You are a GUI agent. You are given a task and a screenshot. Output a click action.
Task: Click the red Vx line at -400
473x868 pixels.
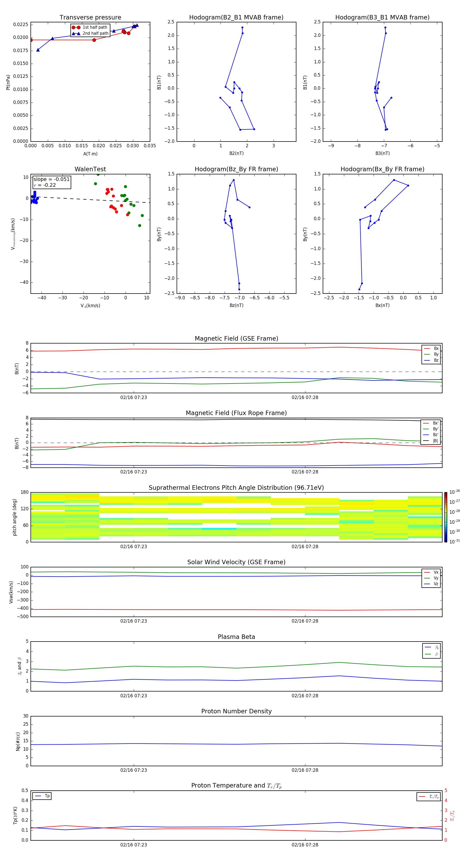click(236, 609)
